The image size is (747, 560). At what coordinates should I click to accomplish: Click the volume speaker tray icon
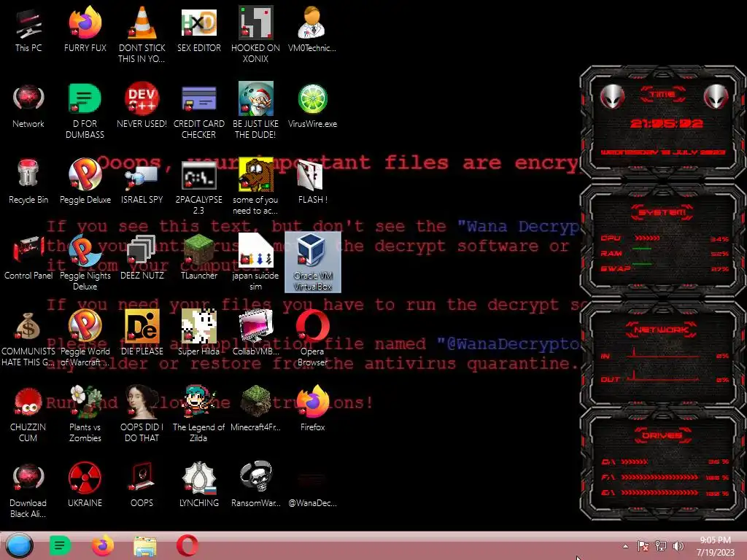pyautogui.click(x=678, y=546)
